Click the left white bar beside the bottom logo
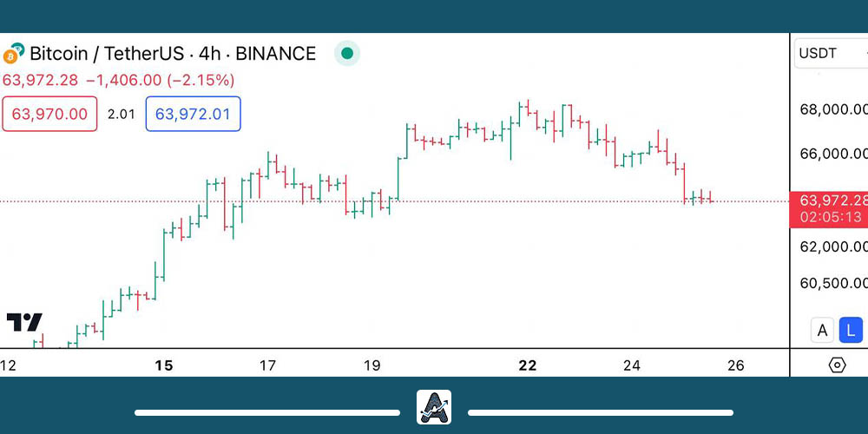The height and width of the screenshot is (434, 868). (x=266, y=412)
